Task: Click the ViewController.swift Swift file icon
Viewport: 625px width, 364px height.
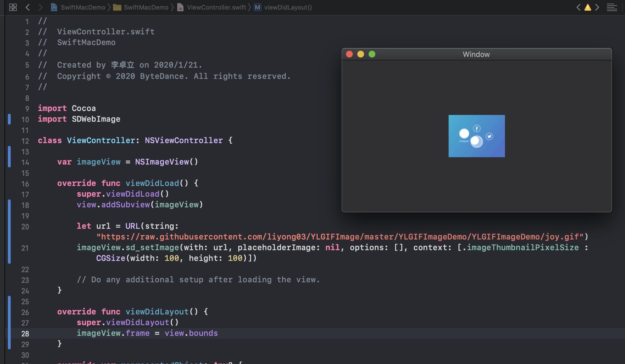Action: point(180,7)
